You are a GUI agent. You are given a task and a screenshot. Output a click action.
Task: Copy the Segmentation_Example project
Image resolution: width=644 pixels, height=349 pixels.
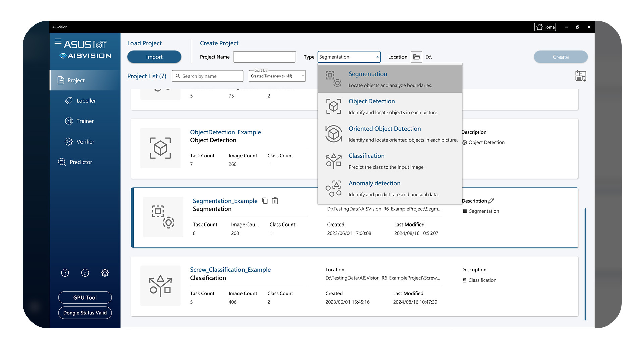pyautogui.click(x=265, y=201)
